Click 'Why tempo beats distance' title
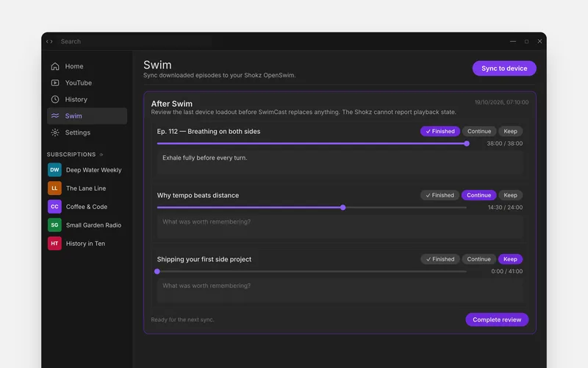The height and width of the screenshot is (368, 588). click(x=198, y=195)
